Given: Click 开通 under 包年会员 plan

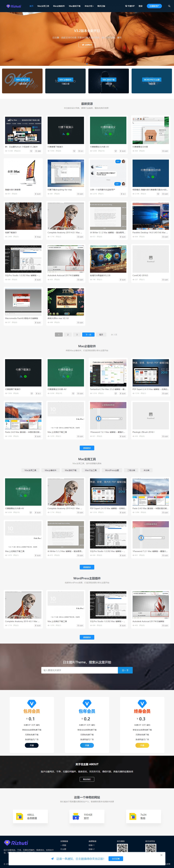Looking at the screenshot, I should (87, 745).
